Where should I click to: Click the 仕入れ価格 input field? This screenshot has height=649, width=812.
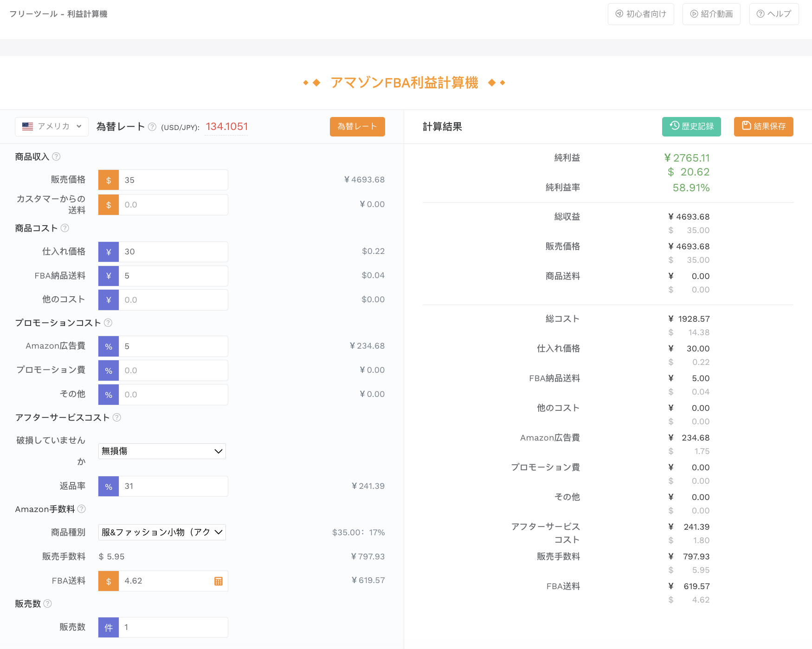point(173,252)
